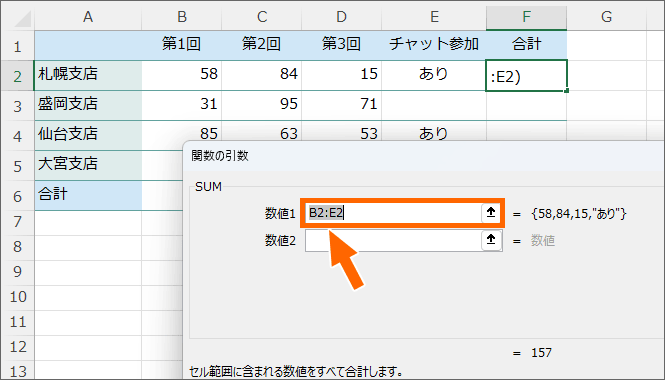The height and width of the screenshot is (380, 665).
Task: Select column E header
Action: pos(434,17)
